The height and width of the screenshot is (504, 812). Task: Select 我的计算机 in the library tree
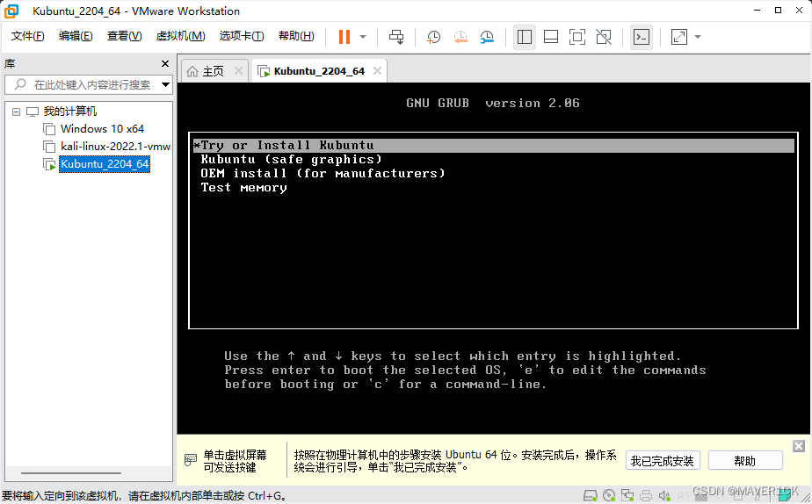70,112
